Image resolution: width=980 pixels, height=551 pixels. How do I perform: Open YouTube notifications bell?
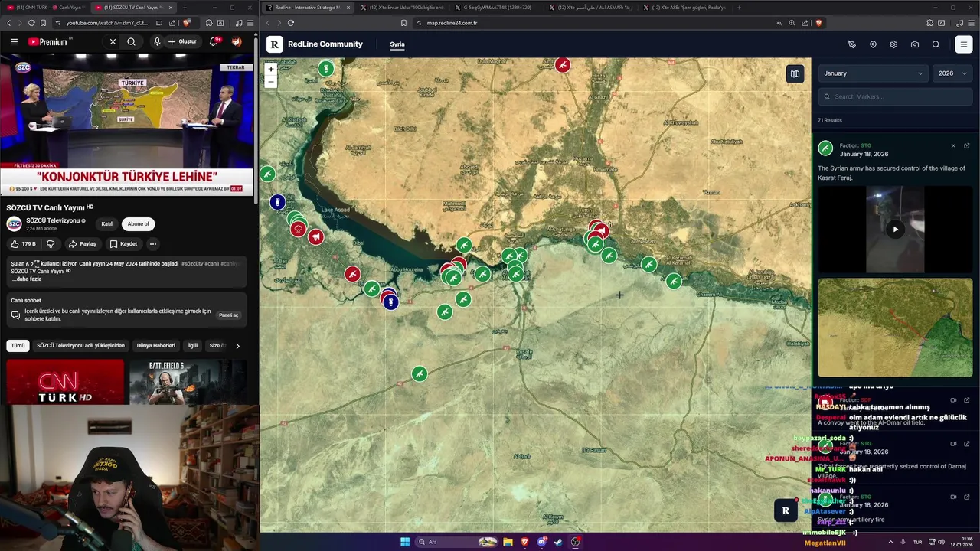(214, 41)
